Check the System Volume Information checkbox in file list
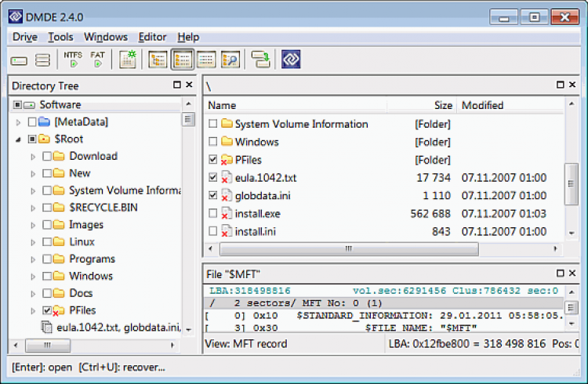Image resolution: width=588 pixels, height=384 pixels. pyautogui.click(x=212, y=124)
